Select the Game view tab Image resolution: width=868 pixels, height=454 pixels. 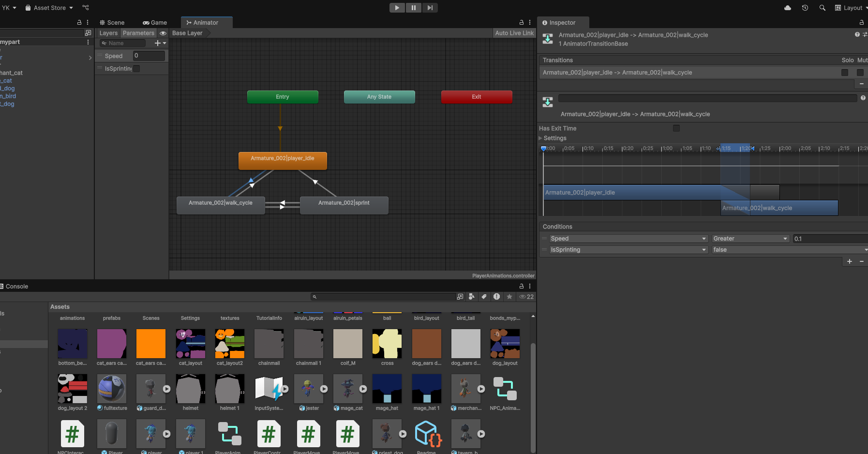pos(154,22)
